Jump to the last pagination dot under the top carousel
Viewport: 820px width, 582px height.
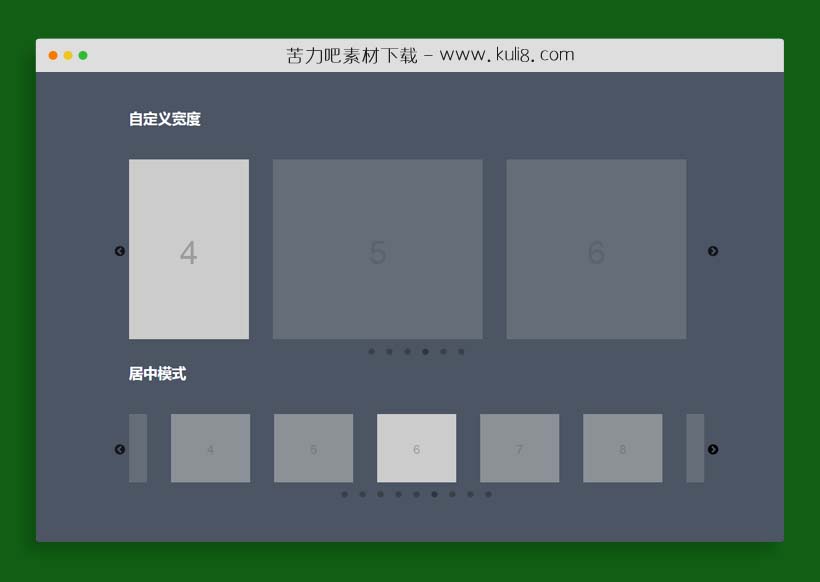461,352
